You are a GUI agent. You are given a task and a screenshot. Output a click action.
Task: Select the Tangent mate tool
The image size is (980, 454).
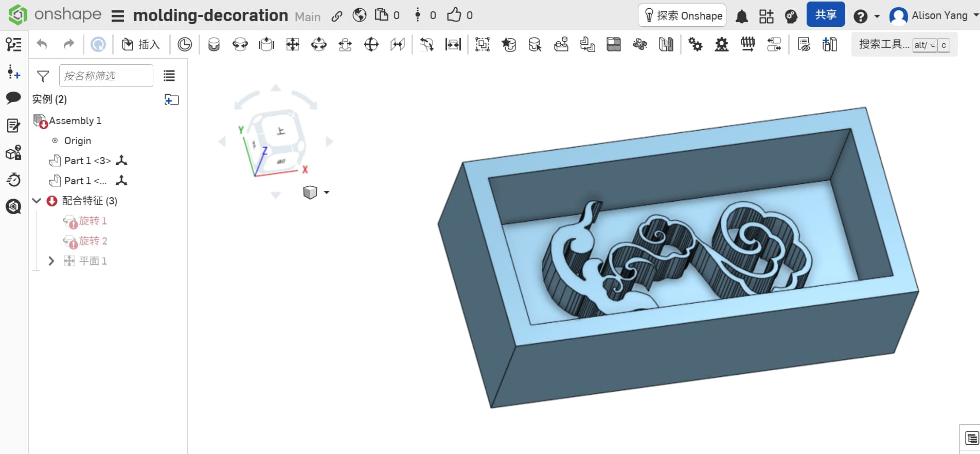point(427,45)
